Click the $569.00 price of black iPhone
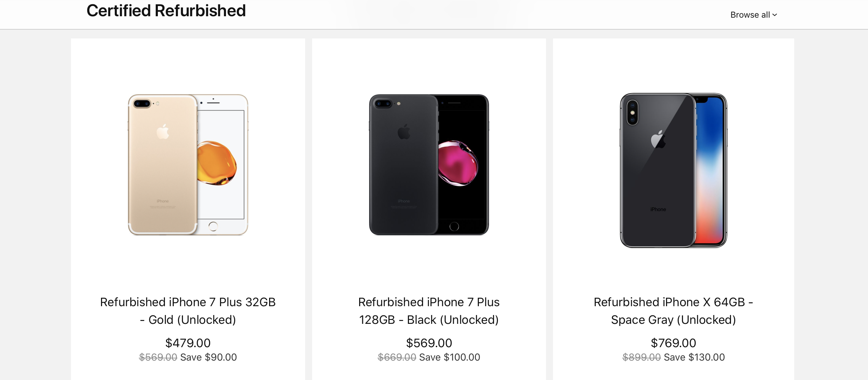868x380 pixels. coord(429,343)
